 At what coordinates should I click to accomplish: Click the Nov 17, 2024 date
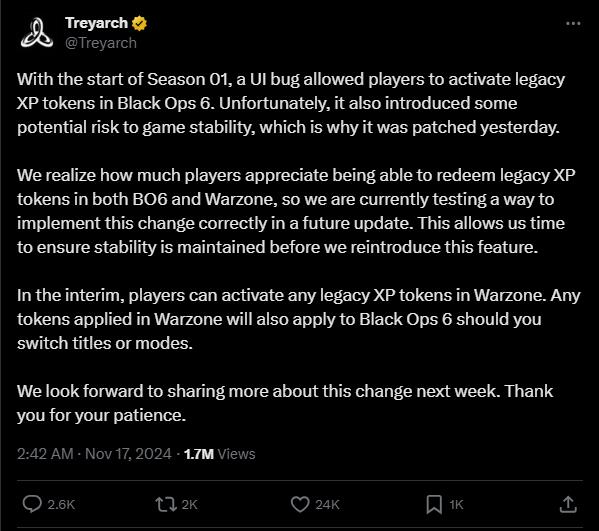click(x=128, y=454)
